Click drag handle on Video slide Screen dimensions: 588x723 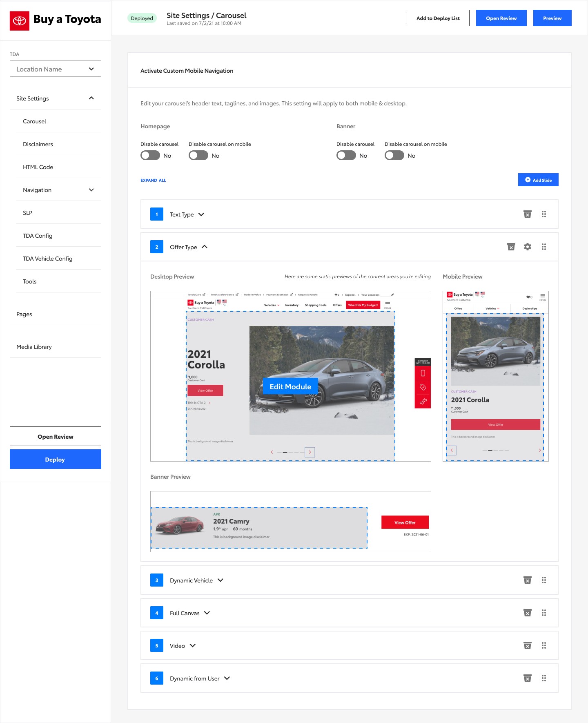(x=544, y=645)
